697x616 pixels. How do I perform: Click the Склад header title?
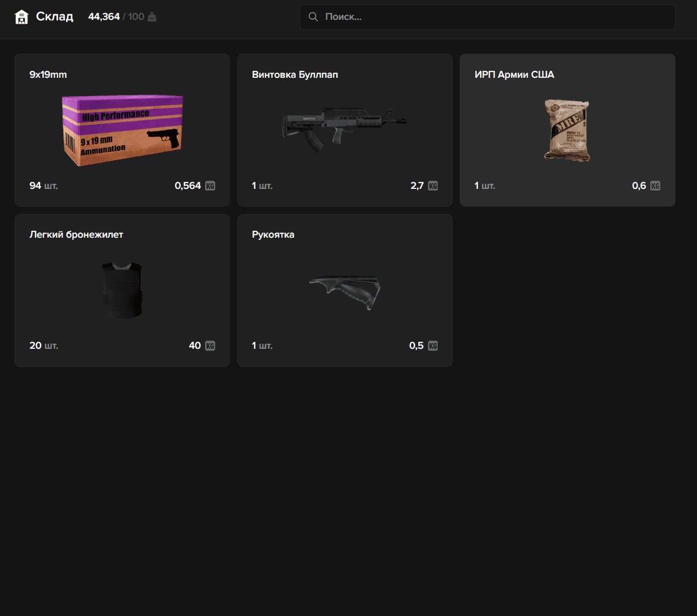click(x=54, y=17)
